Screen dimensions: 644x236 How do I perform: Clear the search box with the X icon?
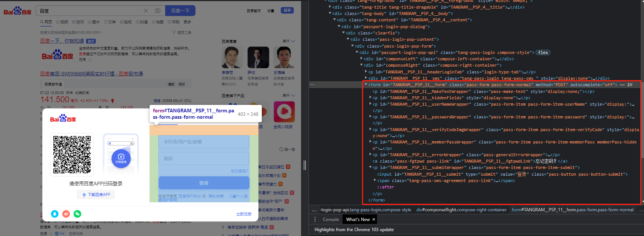(146, 11)
